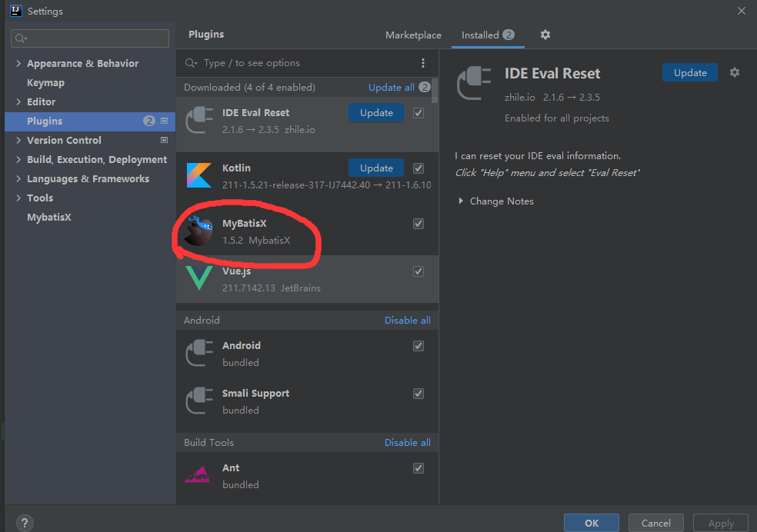This screenshot has height=532, width=757.
Task: Expand Languages & Frameworks node
Action: pyautogui.click(x=18, y=179)
